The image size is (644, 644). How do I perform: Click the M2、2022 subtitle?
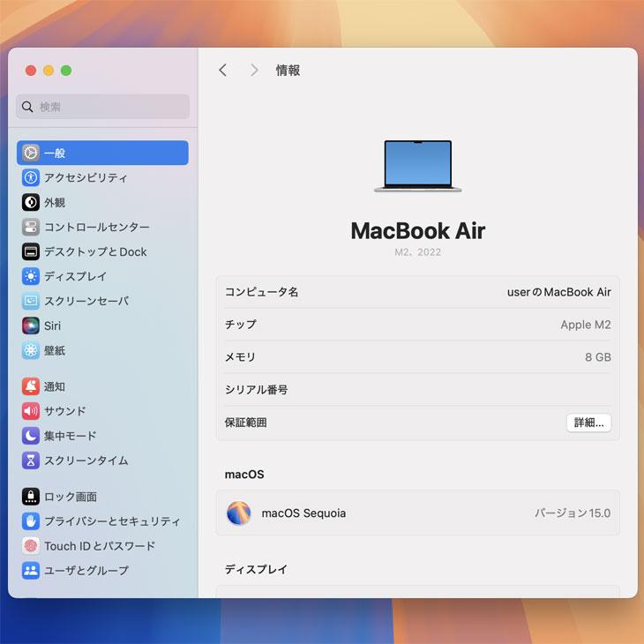pos(417,251)
